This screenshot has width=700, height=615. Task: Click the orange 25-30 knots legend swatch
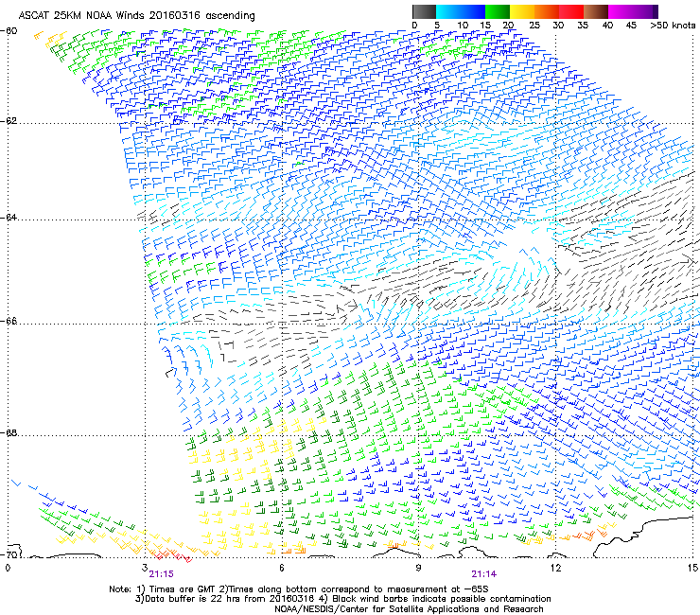click(x=547, y=11)
